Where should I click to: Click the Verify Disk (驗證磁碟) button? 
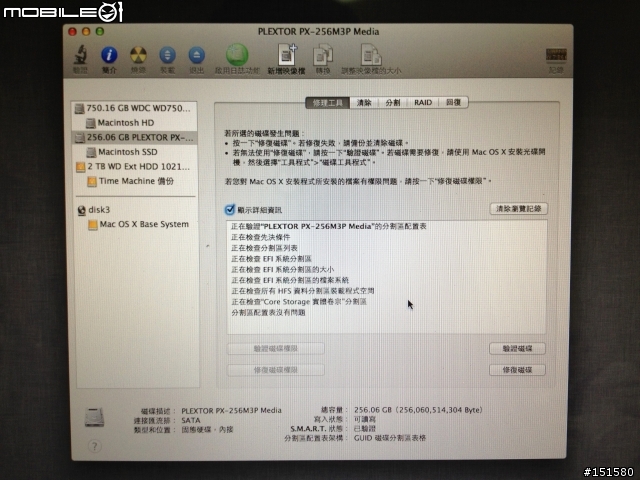click(x=517, y=349)
